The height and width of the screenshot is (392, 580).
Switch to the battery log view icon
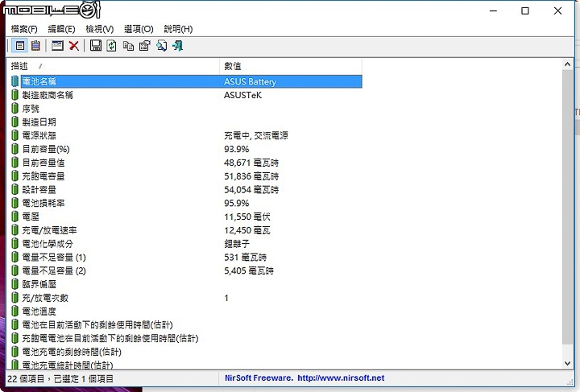35,46
